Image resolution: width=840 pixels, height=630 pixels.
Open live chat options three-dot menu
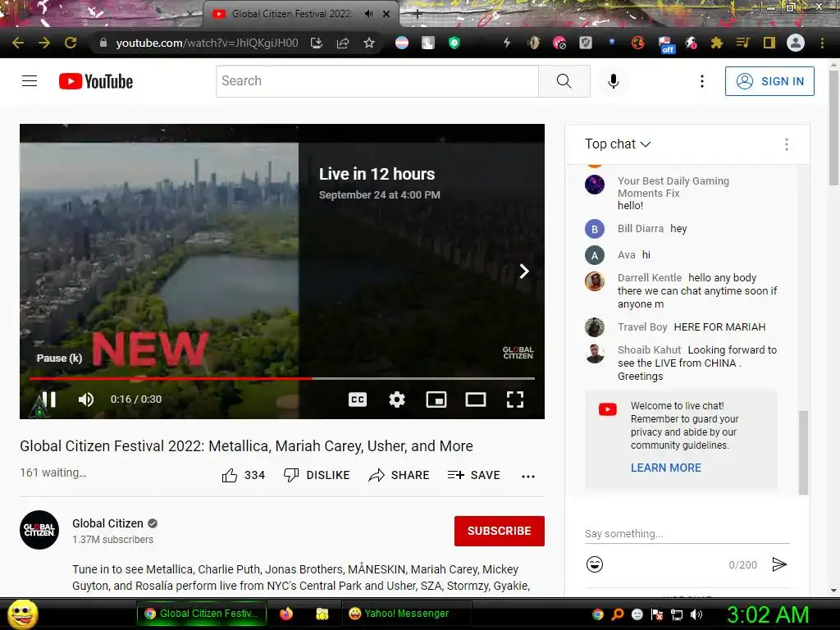point(787,144)
